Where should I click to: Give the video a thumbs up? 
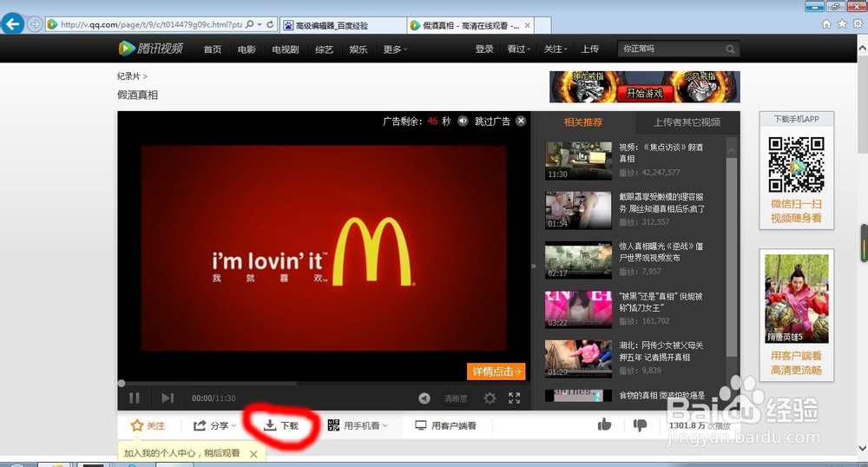(x=604, y=424)
